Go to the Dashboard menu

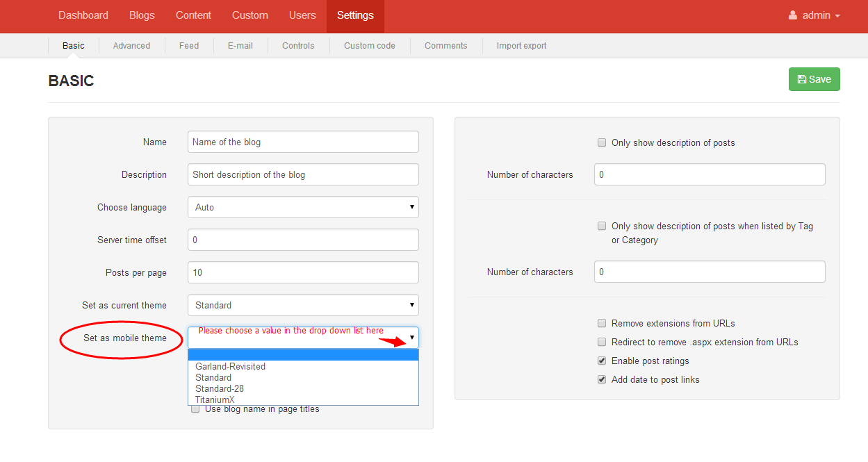83,15
